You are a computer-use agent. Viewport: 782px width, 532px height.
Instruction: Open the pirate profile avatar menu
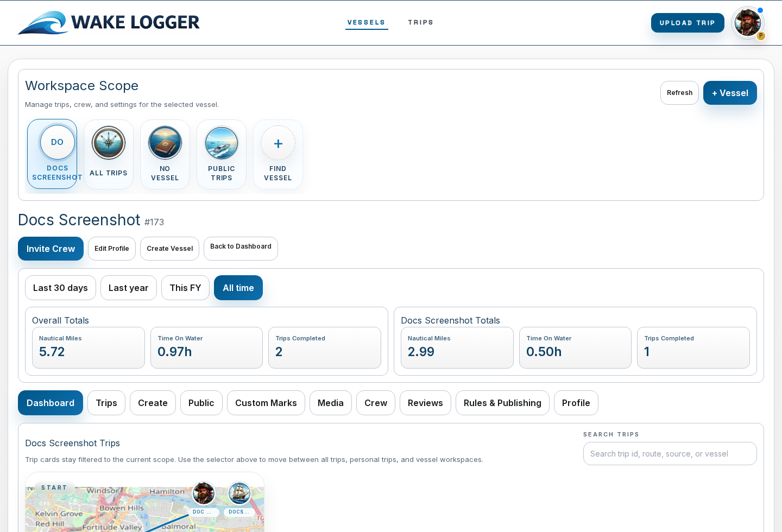coord(747,23)
